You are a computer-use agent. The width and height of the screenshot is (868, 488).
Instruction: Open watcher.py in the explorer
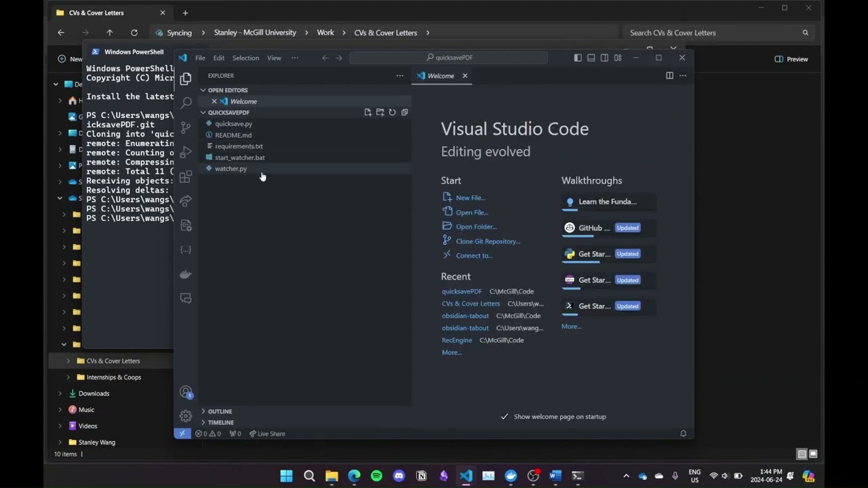[231, 169]
